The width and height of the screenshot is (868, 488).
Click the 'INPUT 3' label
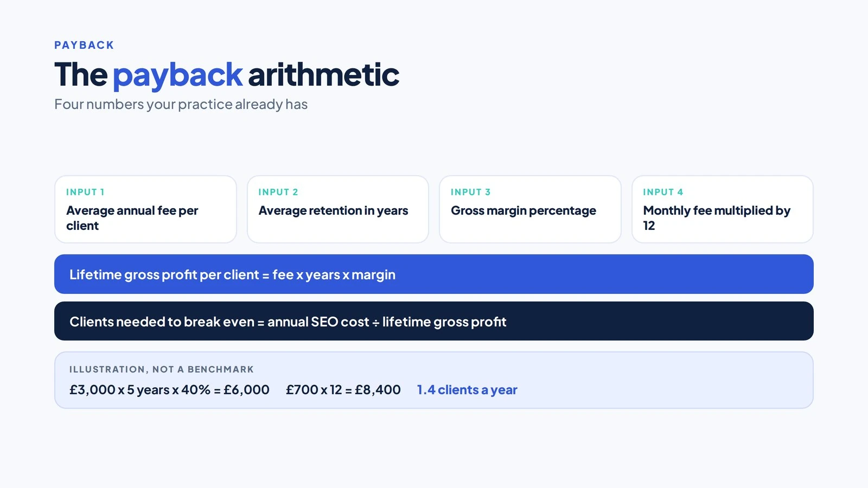coord(470,192)
